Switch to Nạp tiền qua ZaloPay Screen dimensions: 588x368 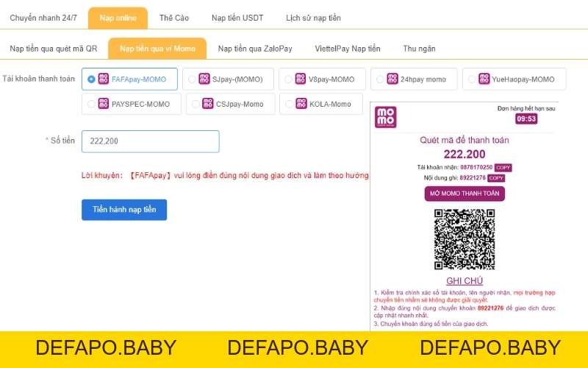(x=255, y=49)
